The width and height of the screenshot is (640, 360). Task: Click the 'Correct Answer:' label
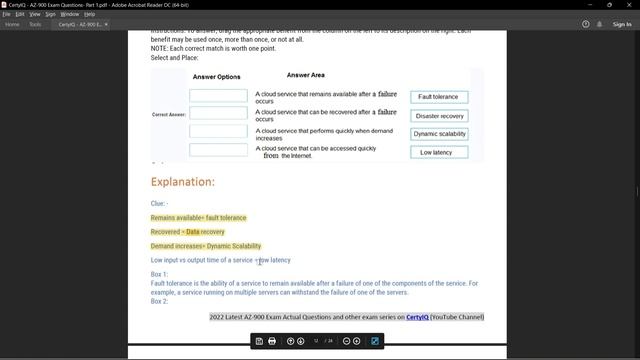point(169,115)
